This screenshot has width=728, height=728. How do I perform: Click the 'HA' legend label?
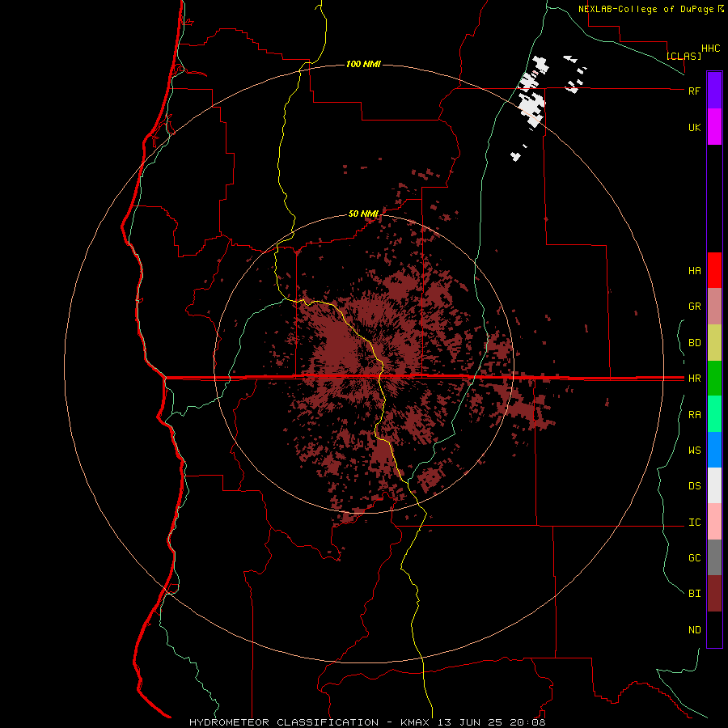[x=694, y=270]
